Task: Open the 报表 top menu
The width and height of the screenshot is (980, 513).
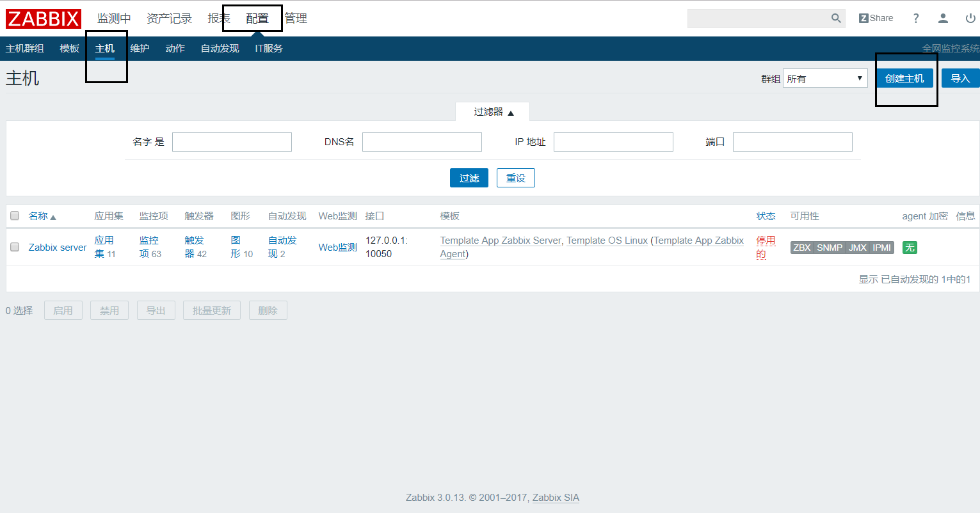Action: pyautogui.click(x=219, y=19)
